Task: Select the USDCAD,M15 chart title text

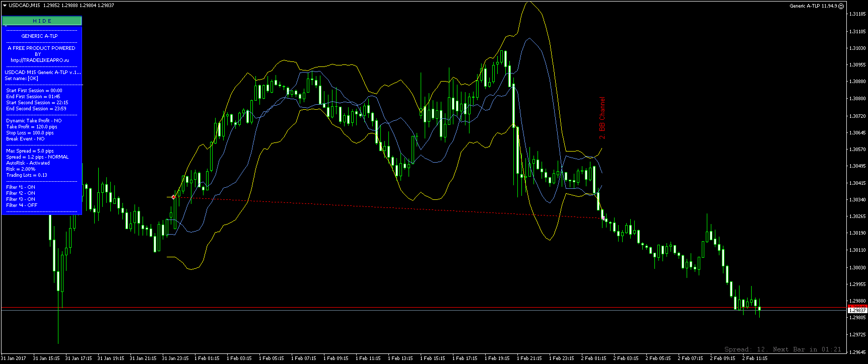Action: pos(25,6)
